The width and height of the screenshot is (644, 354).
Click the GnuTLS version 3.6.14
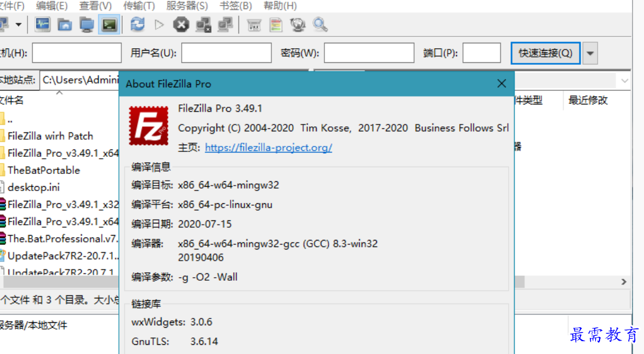(204, 342)
